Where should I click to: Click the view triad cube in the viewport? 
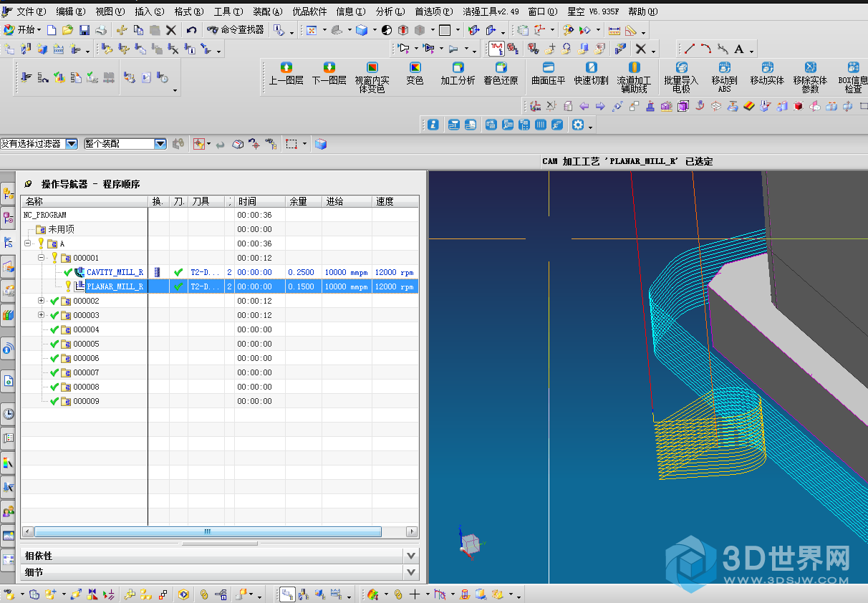coord(471,544)
